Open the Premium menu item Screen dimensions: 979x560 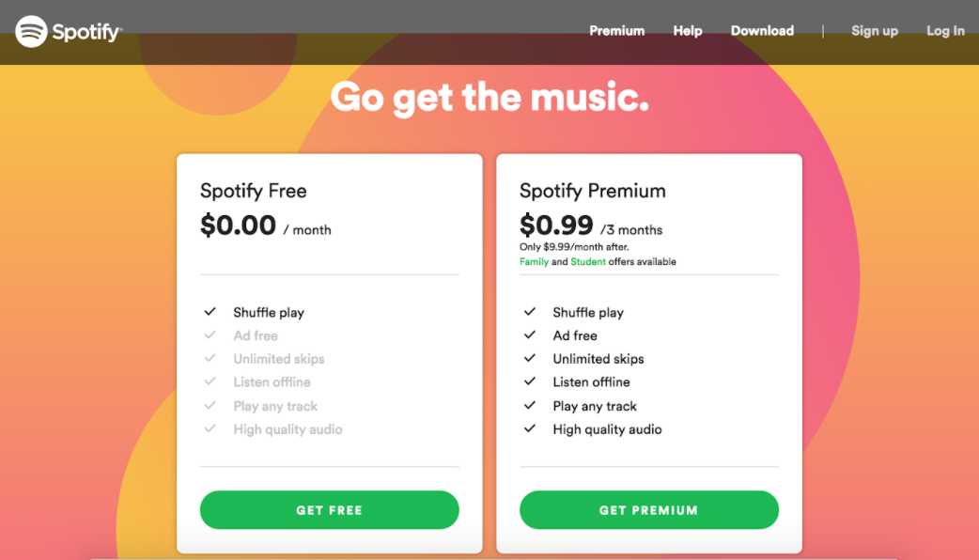pos(616,31)
